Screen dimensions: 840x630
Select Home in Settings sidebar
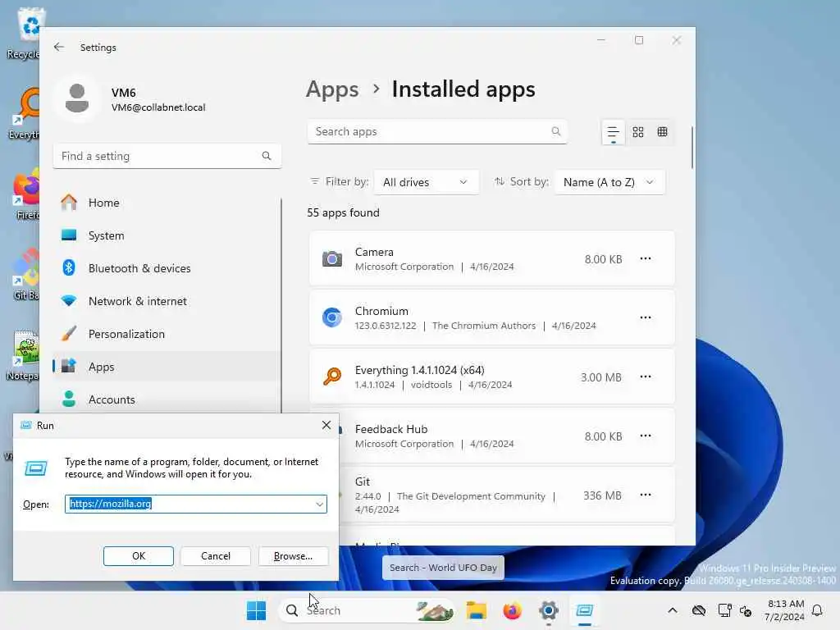click(167, 203)
